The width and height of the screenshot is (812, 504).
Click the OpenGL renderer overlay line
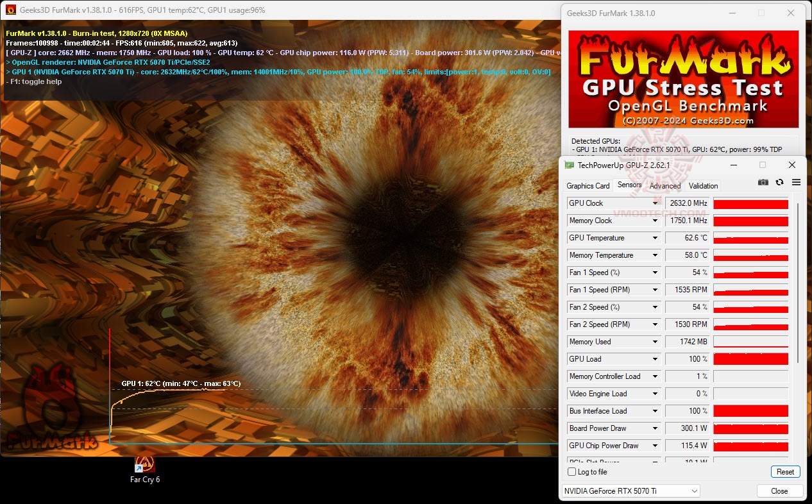tap(108, 62)
